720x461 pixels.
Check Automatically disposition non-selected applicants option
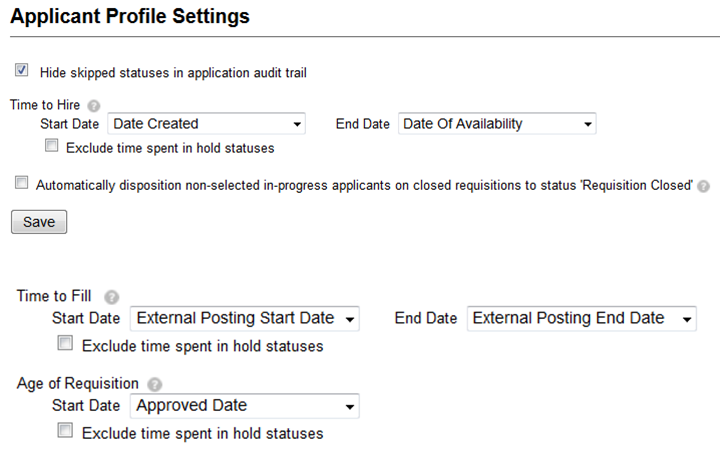(22, 182)
